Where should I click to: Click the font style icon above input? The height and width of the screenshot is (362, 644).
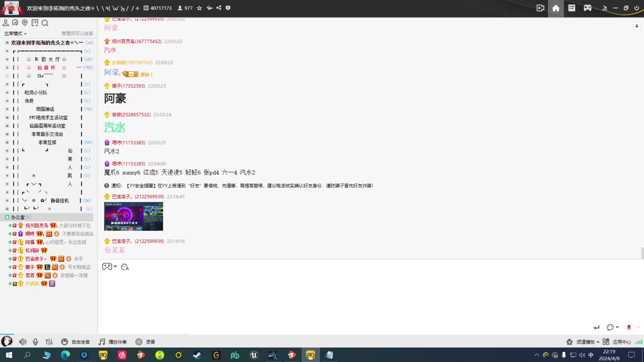click(x=125, y=267)
